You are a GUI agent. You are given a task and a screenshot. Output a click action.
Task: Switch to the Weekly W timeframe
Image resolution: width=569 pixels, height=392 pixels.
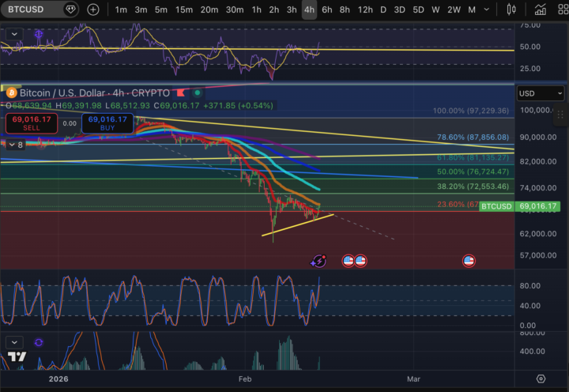click(x=435, y=9)
